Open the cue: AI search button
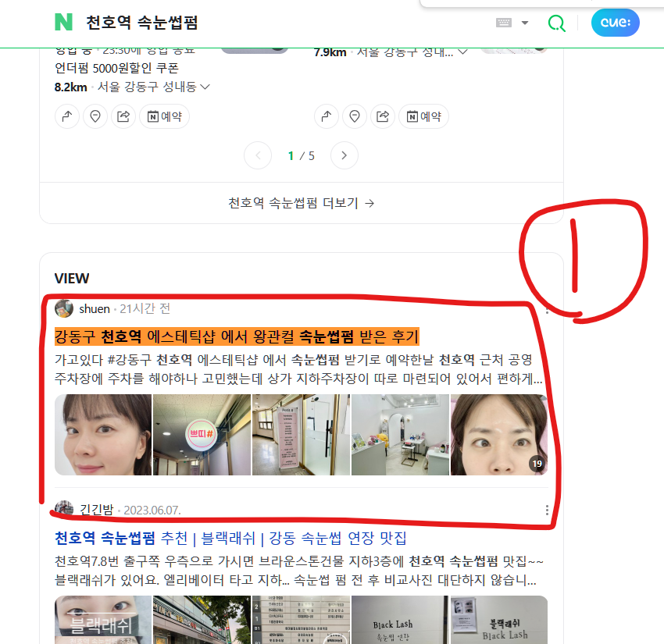 615,23
